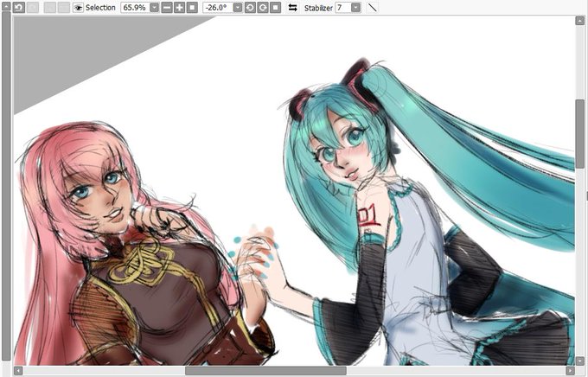Viewport: 588px width, 377px height.
Task: Open the zoom percentage dropdown
Action: [155, 8]
